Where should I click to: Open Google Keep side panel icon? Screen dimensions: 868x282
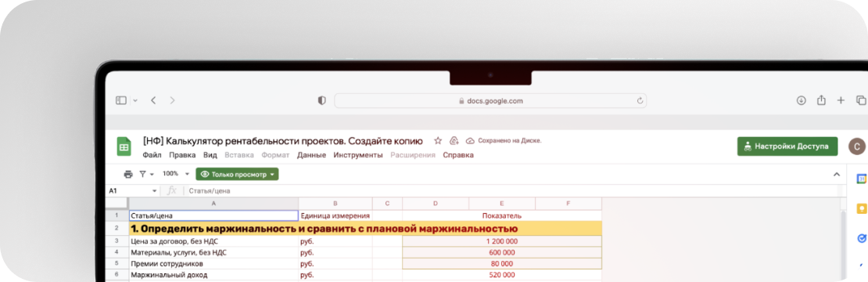coord(862,208)
